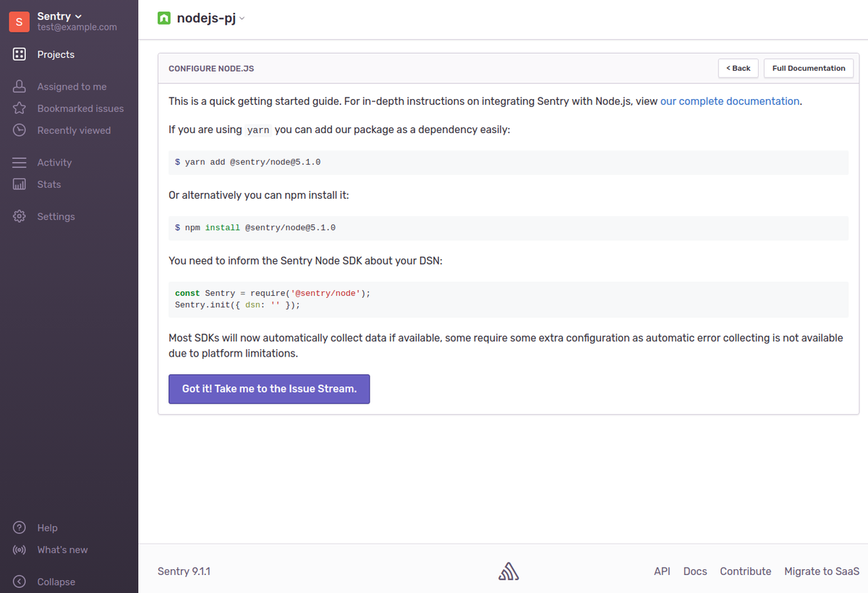Click the Sentry 9.1.1 version text
The image size is (868, 593).
[184, 571]
